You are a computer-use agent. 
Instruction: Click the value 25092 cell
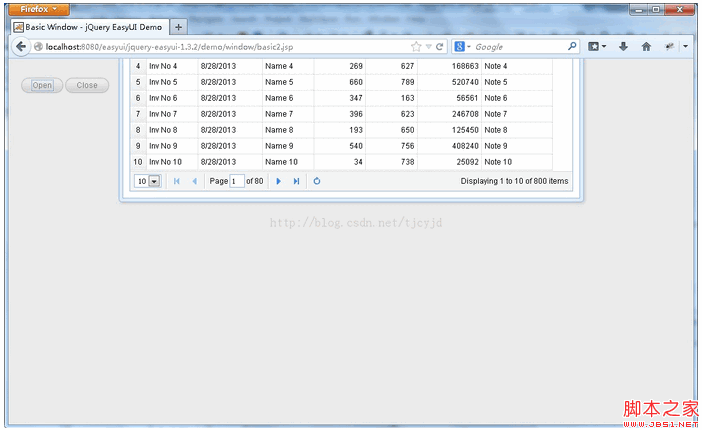449,162
